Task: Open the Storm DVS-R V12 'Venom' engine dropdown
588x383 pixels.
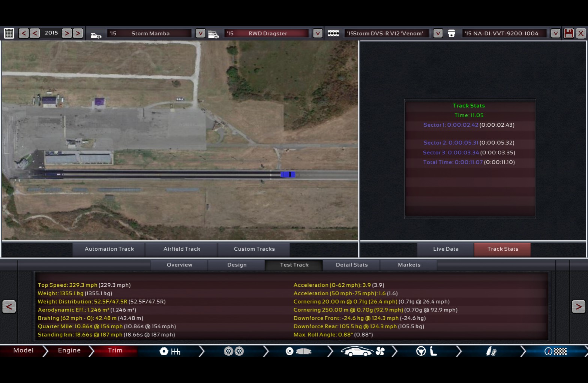Action: click(x=438, y=33)
